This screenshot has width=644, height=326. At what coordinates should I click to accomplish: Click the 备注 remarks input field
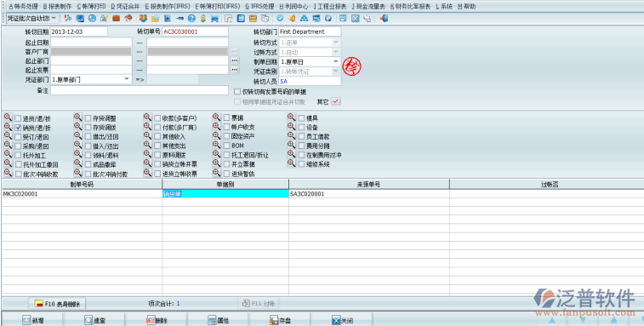[x=140, y=90]
